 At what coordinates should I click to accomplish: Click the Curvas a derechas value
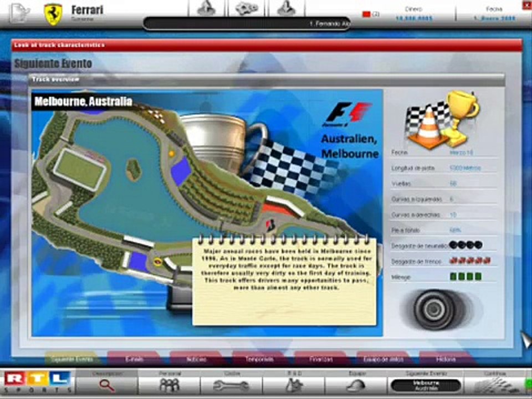pyautogui.click(x=453, y=215)
